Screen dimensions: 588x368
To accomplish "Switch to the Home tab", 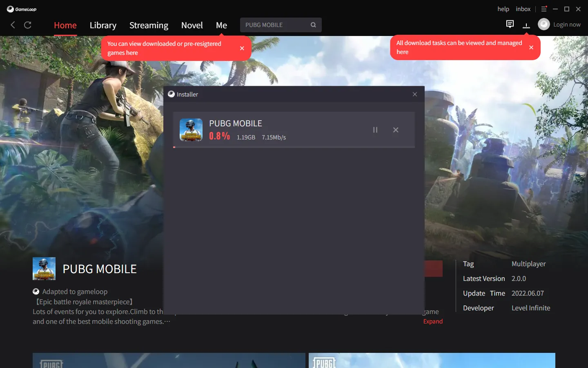I will [x=65, y=25].
